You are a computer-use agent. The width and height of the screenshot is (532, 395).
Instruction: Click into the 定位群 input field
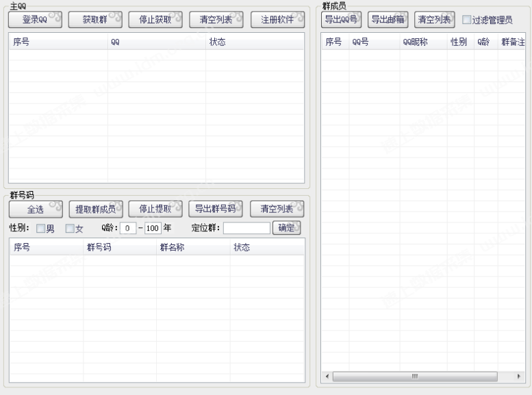tap(246, 228)
